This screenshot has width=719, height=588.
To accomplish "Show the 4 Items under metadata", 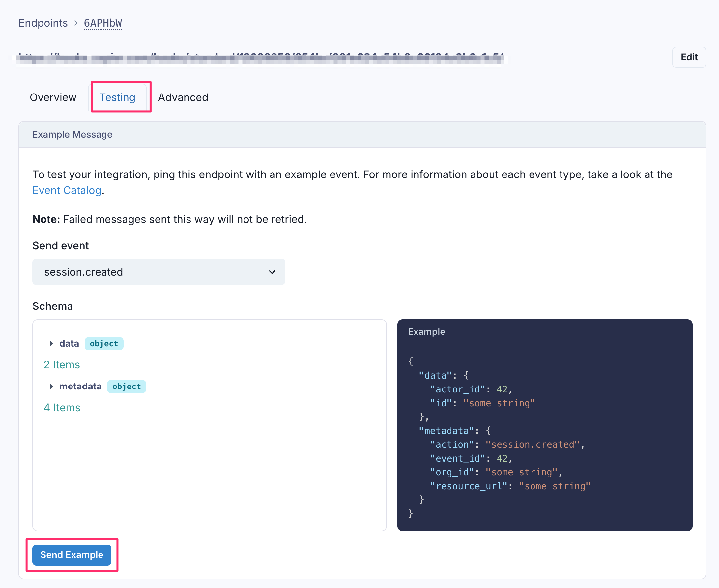I will click(62, 408).
